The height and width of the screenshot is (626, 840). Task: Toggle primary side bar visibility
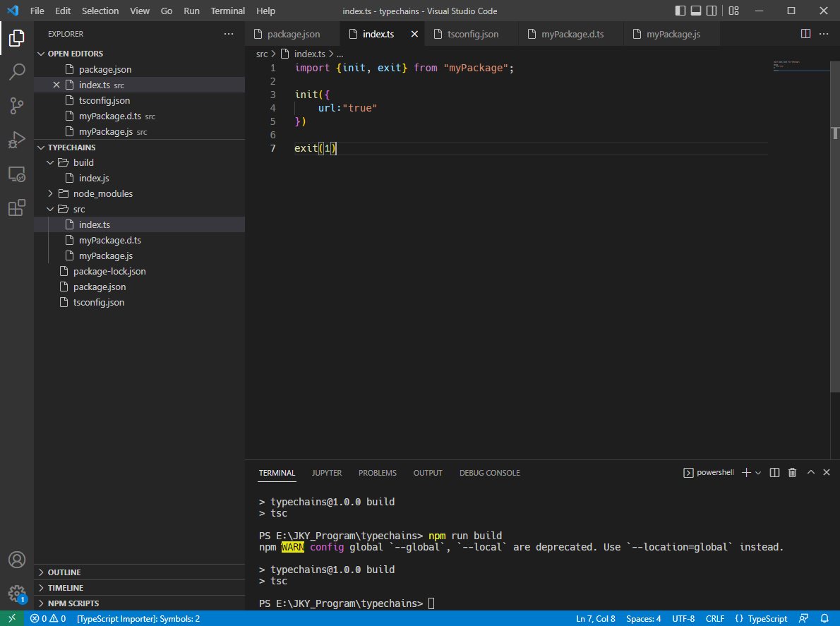680,11
